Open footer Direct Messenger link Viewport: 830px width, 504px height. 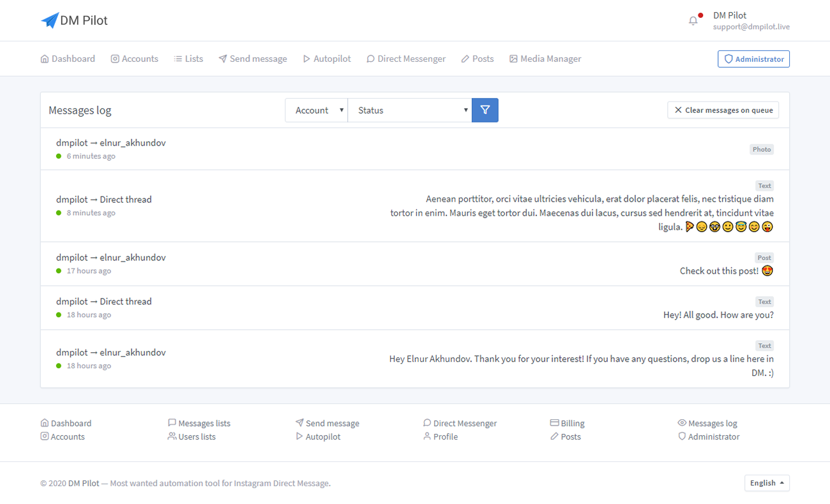[x=460, y=423]
